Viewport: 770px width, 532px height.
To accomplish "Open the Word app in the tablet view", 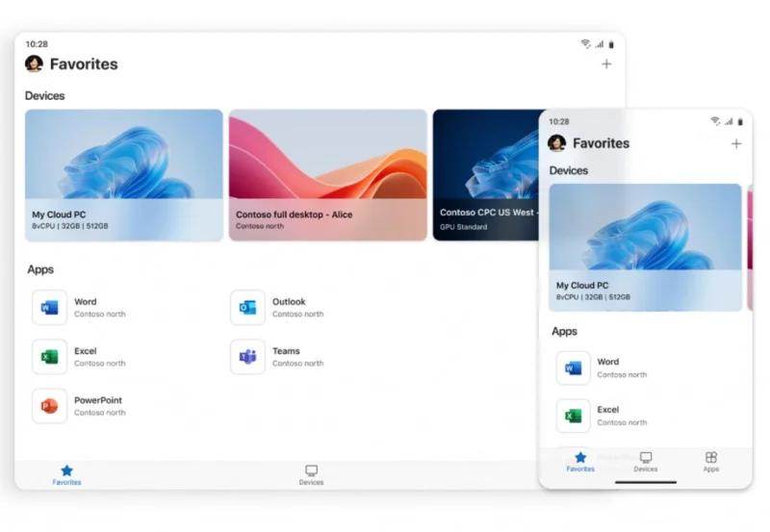I will 49,308.
